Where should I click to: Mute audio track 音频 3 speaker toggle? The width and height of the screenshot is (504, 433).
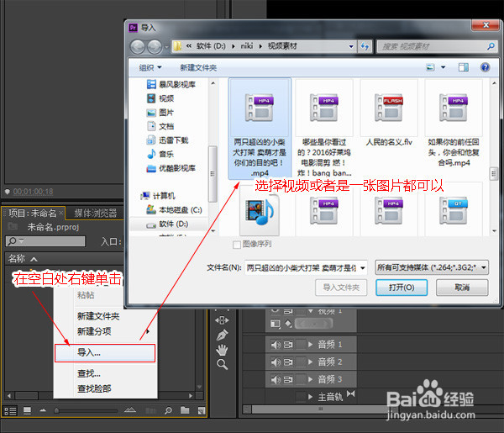point(276,379)
